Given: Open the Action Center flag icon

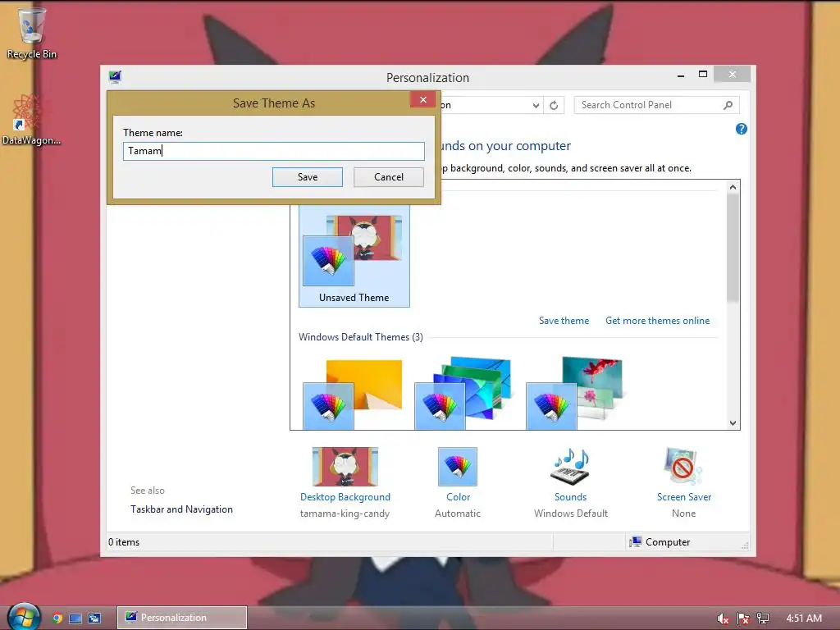Looking at the screenshot, I should pyautogui.click(x=742, y=619).
